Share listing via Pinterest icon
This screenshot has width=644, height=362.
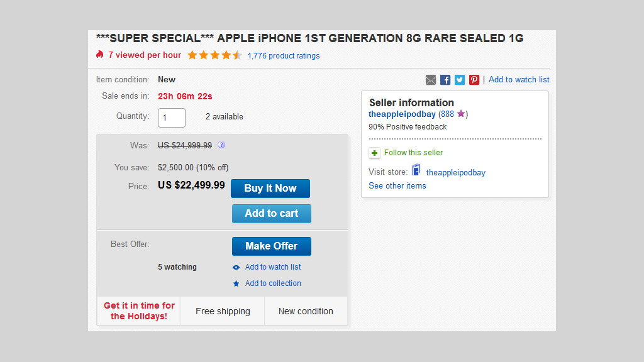click(x=474, y=80)
